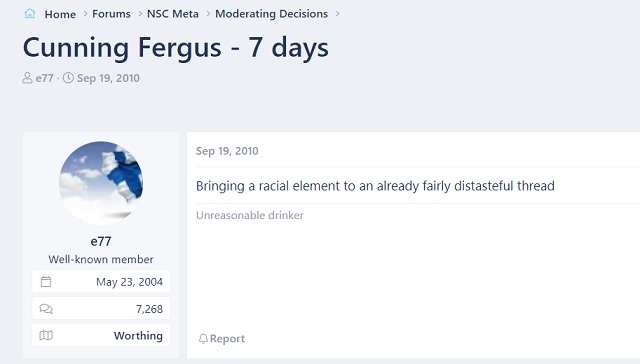This screenshot has height=364, width=640.
Task: Click the Home house icon in breadcrumb
Action: coord(29,13)
